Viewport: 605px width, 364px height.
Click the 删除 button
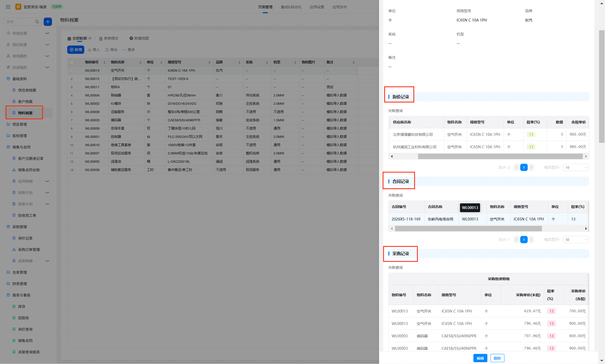click(x=497, y=358)
